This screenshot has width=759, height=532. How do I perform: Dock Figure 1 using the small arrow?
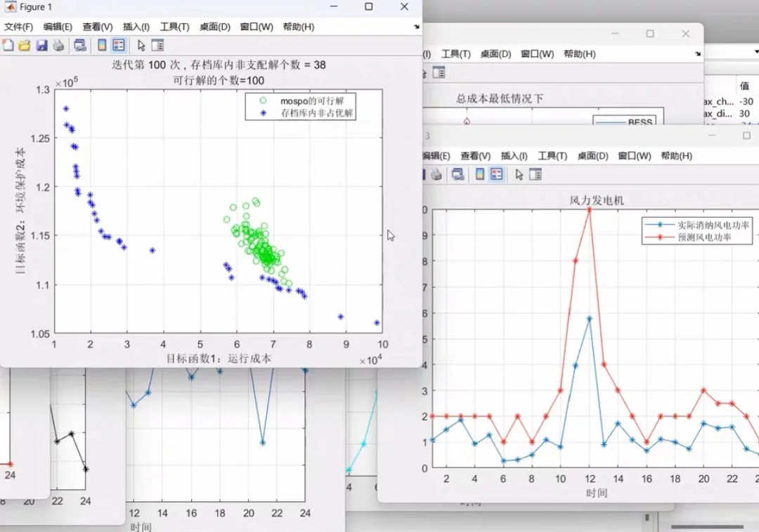pos(416,27)
